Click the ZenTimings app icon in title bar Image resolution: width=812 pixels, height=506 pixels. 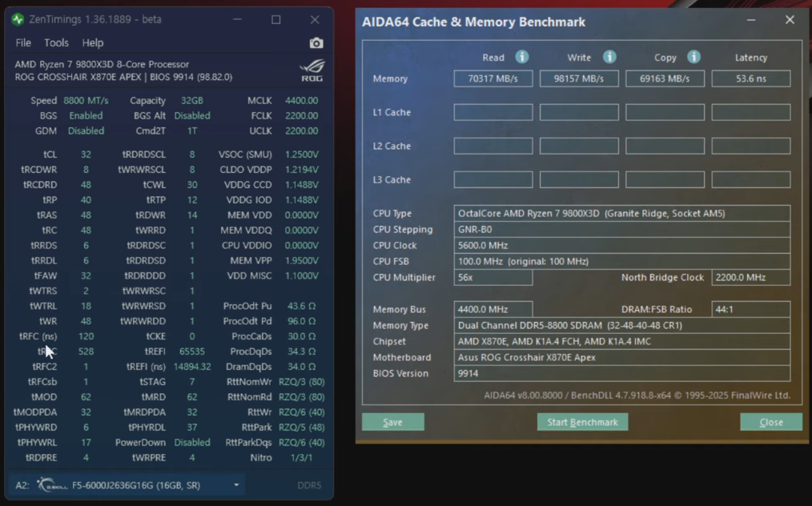tap(18, 20)
